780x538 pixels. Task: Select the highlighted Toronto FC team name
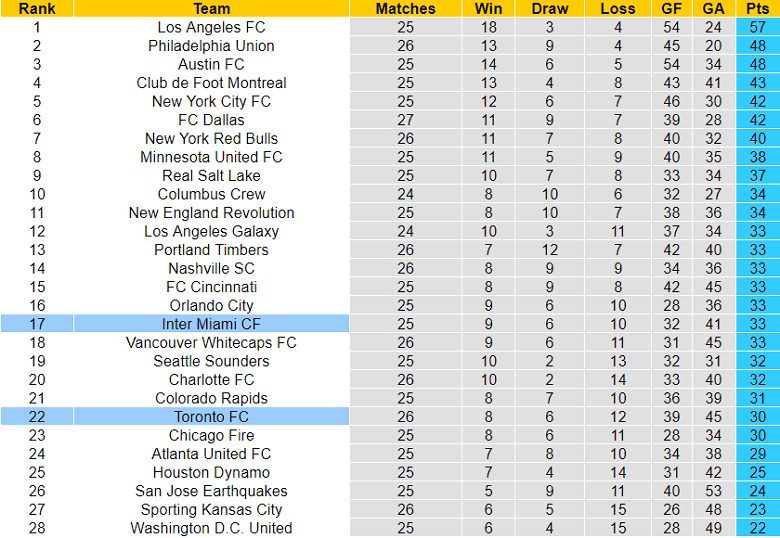(211, 417)
